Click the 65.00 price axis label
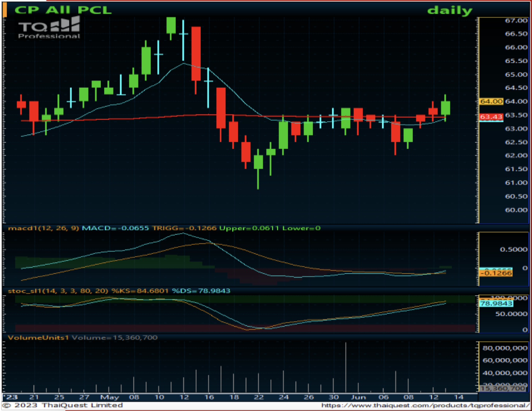This screenshot has width=532, height=411. point(516,75)
